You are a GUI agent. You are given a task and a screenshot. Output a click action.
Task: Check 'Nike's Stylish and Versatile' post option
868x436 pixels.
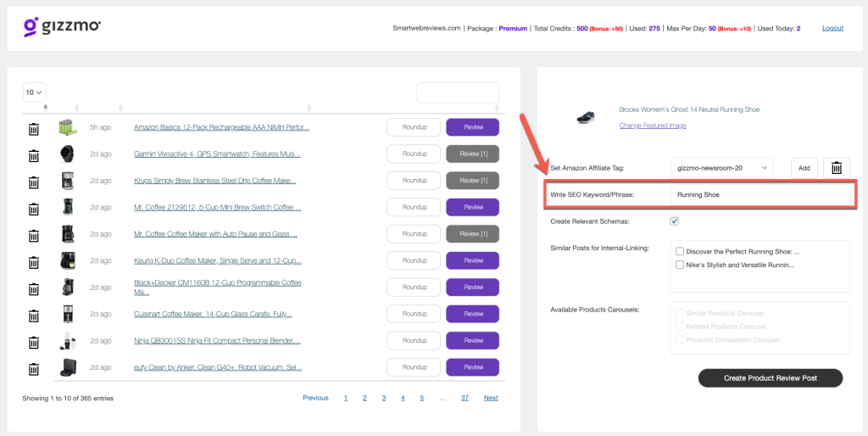click(x=680, y=265)
